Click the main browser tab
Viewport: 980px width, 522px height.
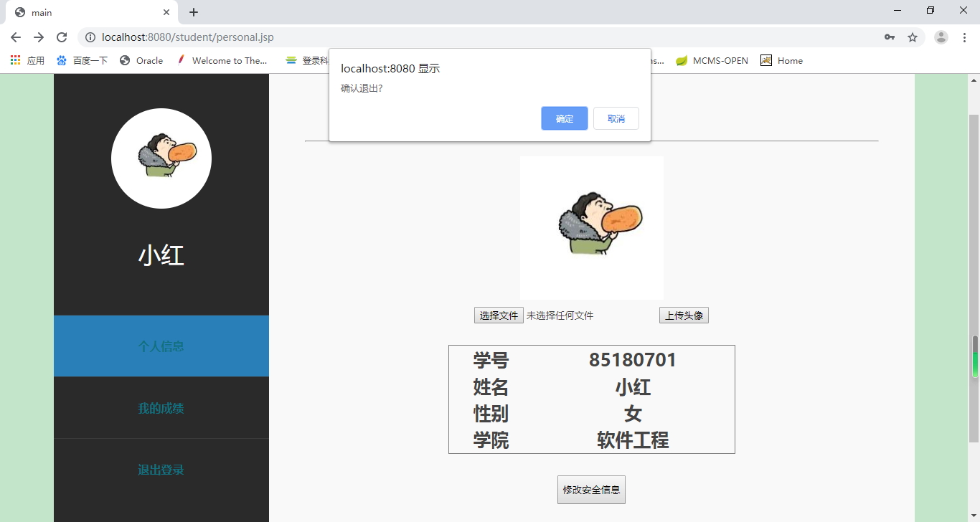click(x=86, y=11)
